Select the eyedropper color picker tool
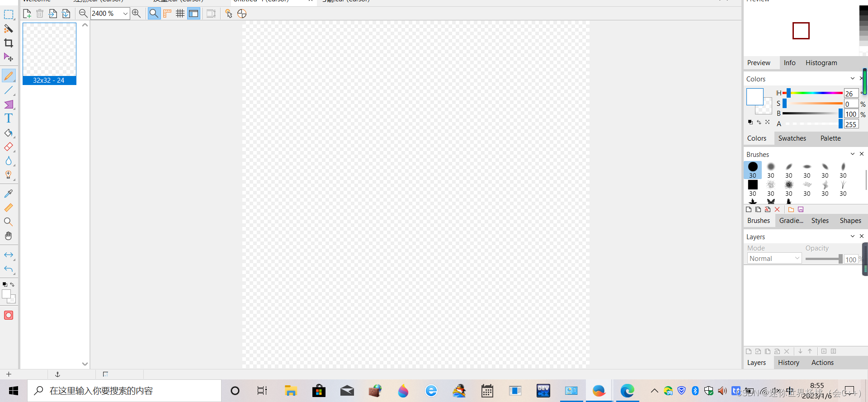This screenshot has height=402, width=868. 9,194
